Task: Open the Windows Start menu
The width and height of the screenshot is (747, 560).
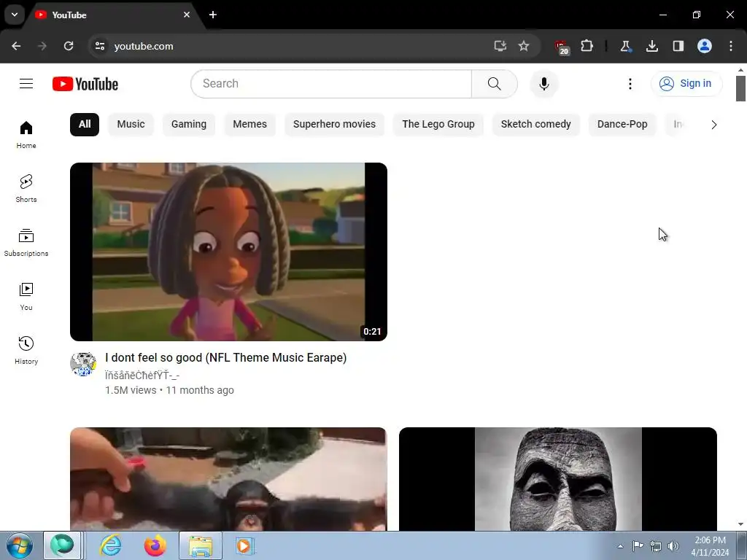Action: (20, 546)
